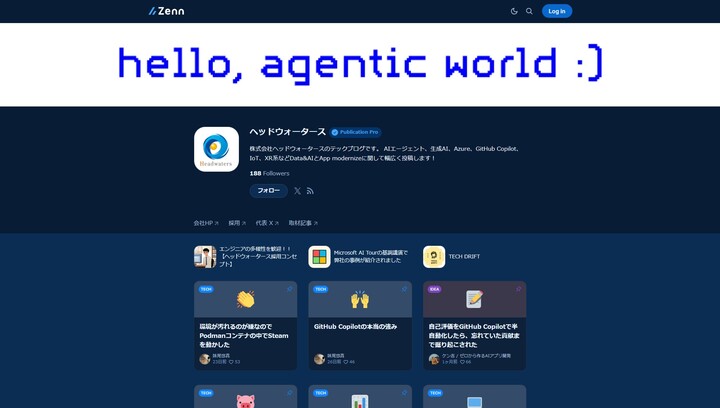Image resolution: width=720 pixels, height=408 pixels.
Task: Open the 188 Followers list
Action: click(270, 173)
